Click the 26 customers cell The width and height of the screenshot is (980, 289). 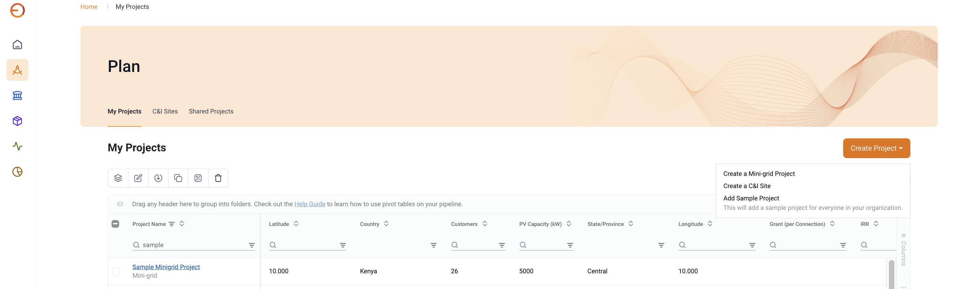(454, 271)
